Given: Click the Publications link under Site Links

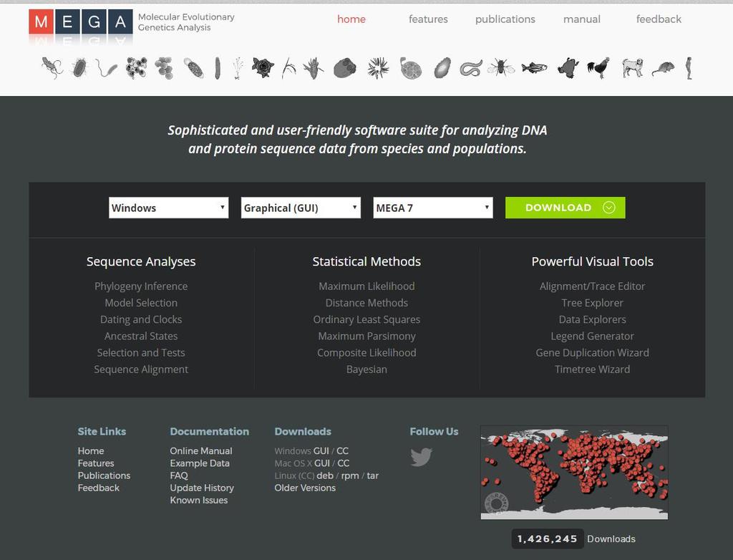Looking at the screenshot, I should (x=105, y=475).
